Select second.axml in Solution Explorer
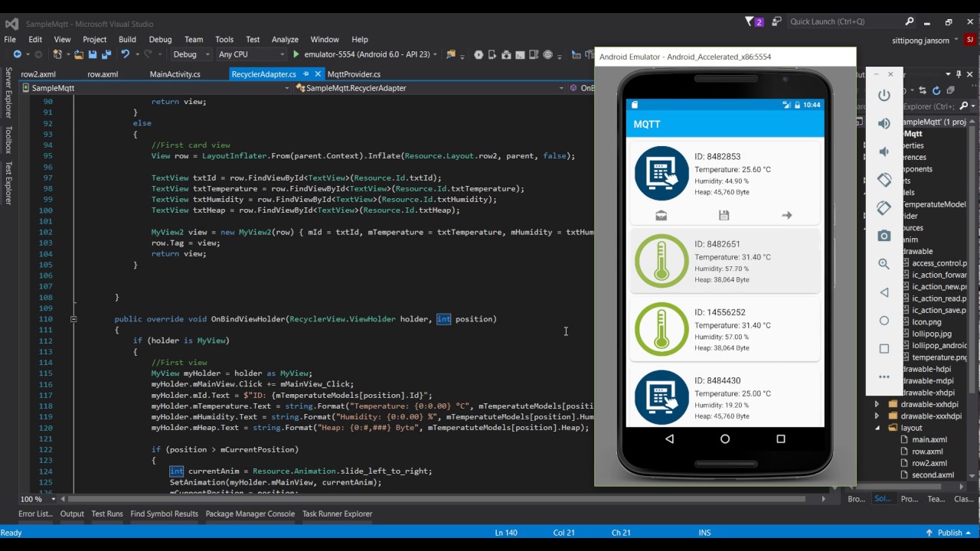The image size is (980, 551). (933, 475)
